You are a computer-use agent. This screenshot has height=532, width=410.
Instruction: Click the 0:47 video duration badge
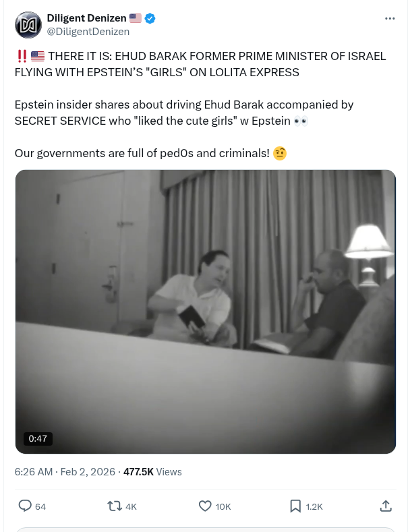coord(38,438)
